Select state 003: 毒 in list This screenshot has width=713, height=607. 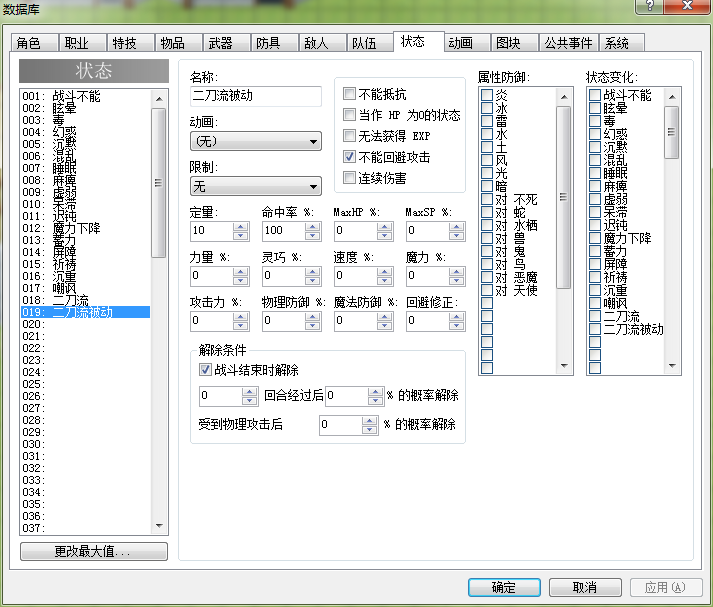[85, 120]
